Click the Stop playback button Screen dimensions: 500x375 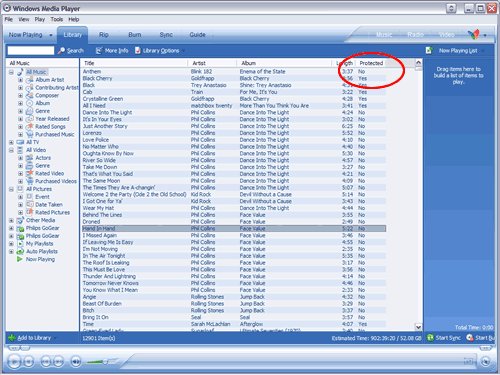29,361
